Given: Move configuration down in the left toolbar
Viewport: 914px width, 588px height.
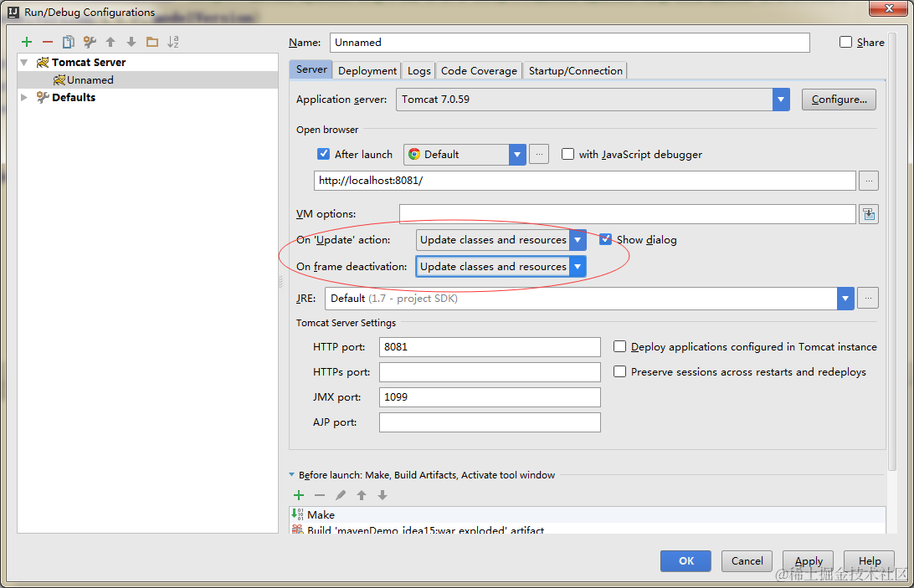Looking at the screenshot, I should (131, 42).
